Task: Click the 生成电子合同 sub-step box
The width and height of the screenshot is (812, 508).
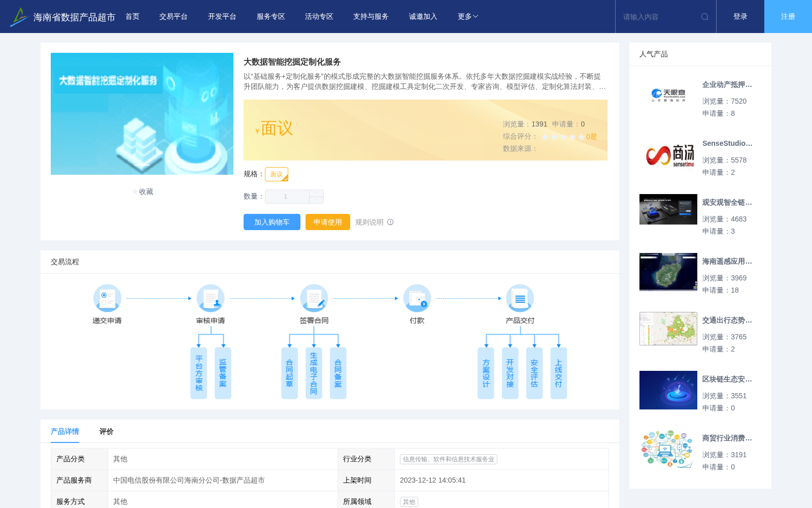Action: click(x=314, y=373)
